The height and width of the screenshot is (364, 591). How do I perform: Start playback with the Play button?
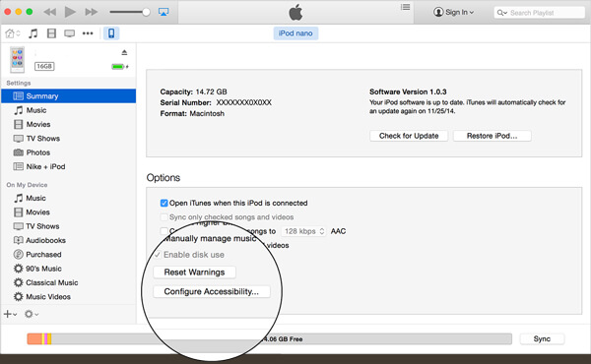pyautogui.click(x=70, y=12)
